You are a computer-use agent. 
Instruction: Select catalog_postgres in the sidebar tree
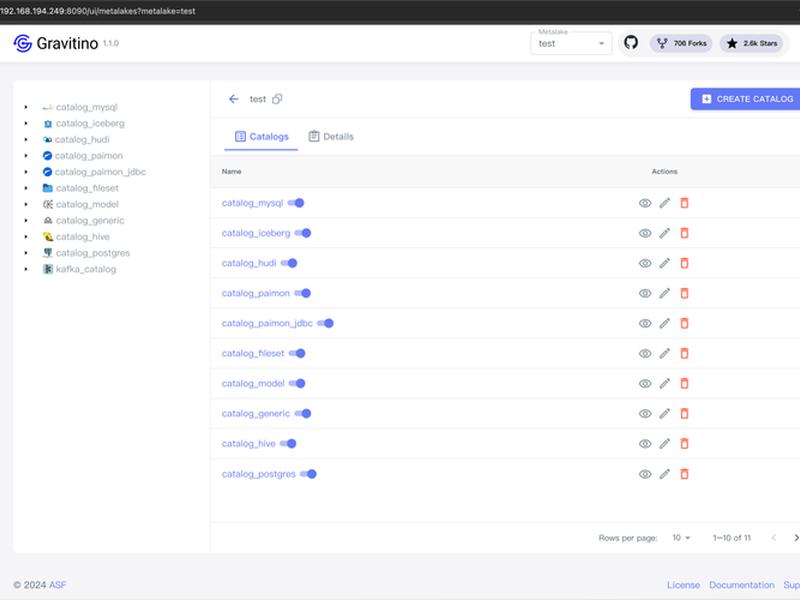click(93, 253)
